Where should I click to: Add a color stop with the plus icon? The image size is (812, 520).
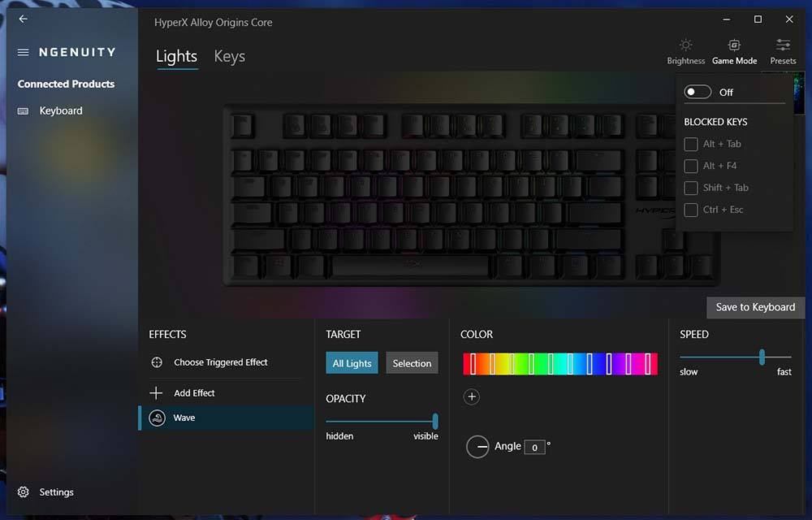click(x=471, y=396)
